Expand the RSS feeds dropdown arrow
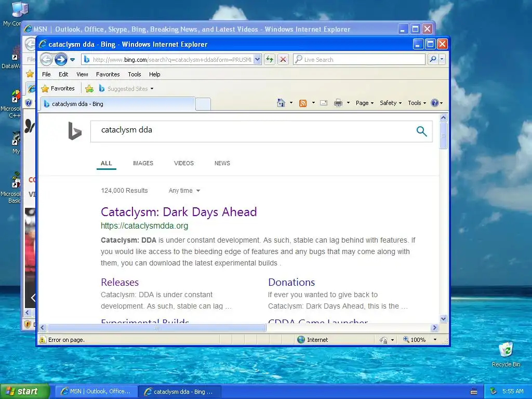532x399 pixels. (x=313, y=103)
